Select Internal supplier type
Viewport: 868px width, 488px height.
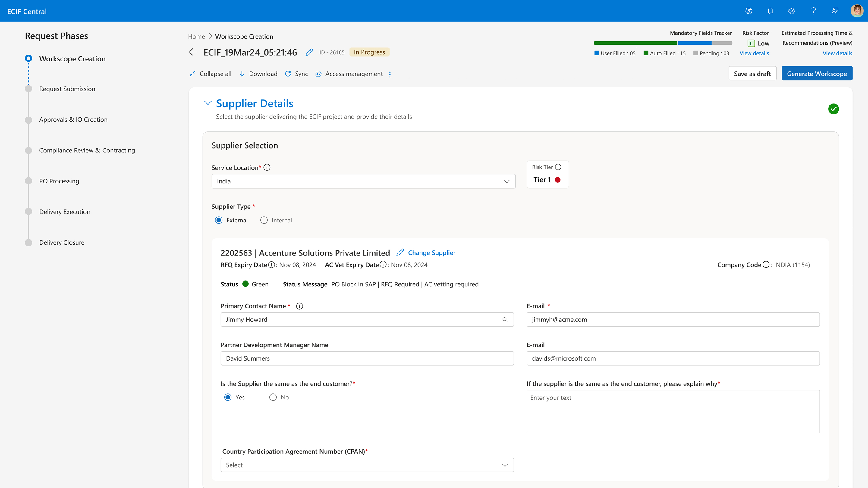point(264,220)
